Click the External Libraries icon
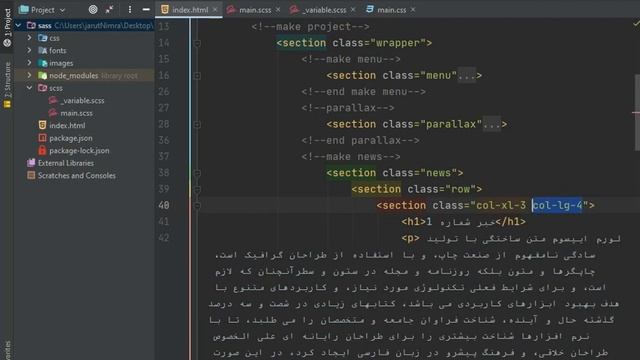 (31, 163)
